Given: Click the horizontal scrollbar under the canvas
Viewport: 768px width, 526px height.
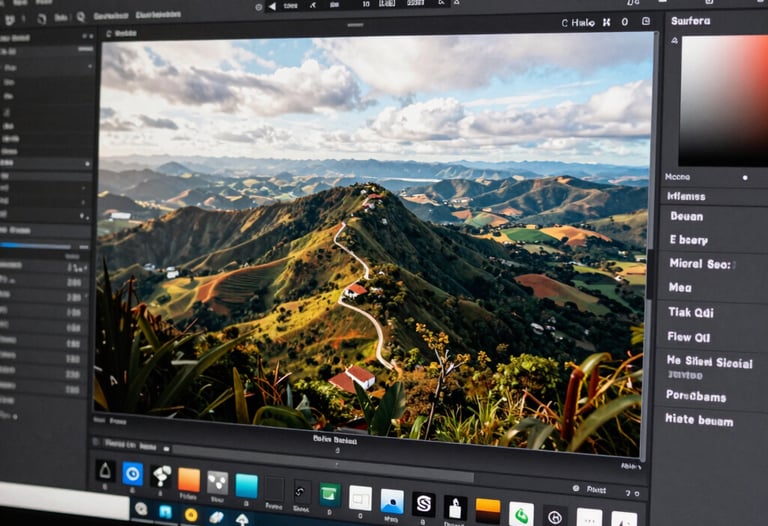Looking at the screenshot, I should pyautogui.click(x=323, y=463).
